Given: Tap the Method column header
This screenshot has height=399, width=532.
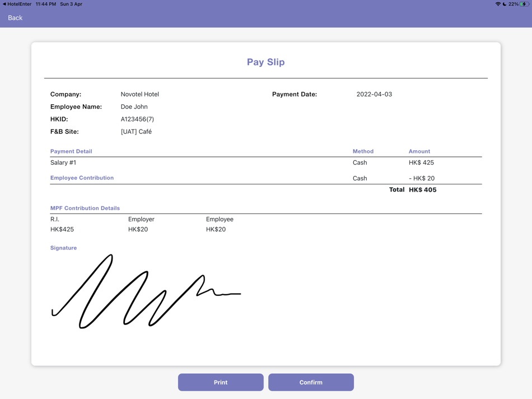Looking at the screenshot, I should [363, 151].
